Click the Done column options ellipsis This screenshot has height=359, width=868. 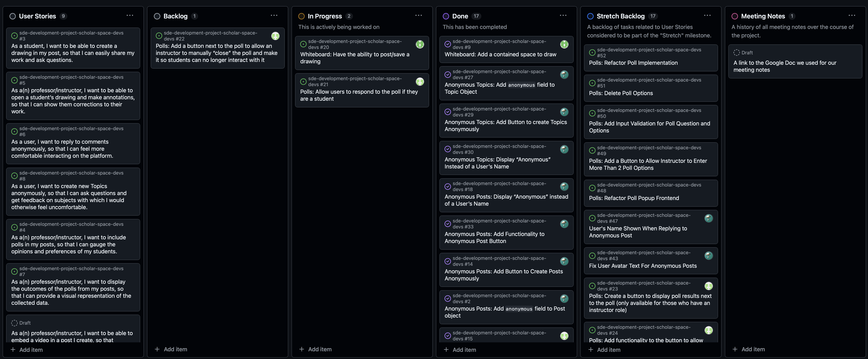pyautogui.click(x=563, y=15)
